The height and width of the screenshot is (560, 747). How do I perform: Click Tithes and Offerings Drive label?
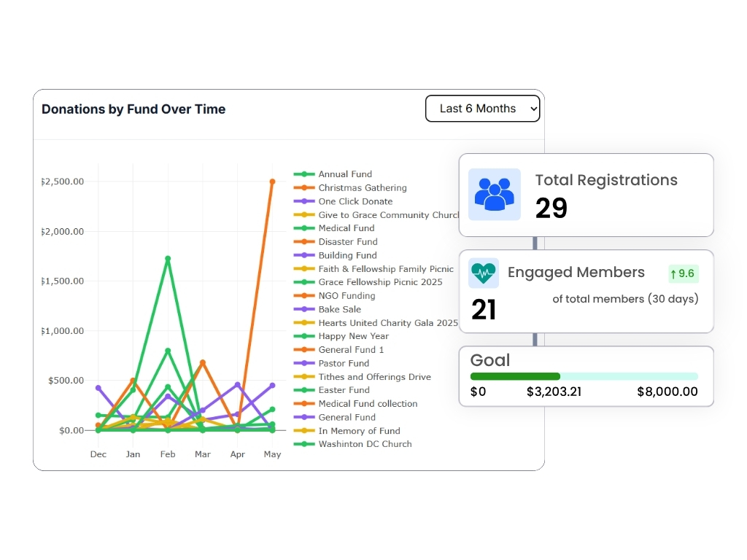click(x=374, y=377)
